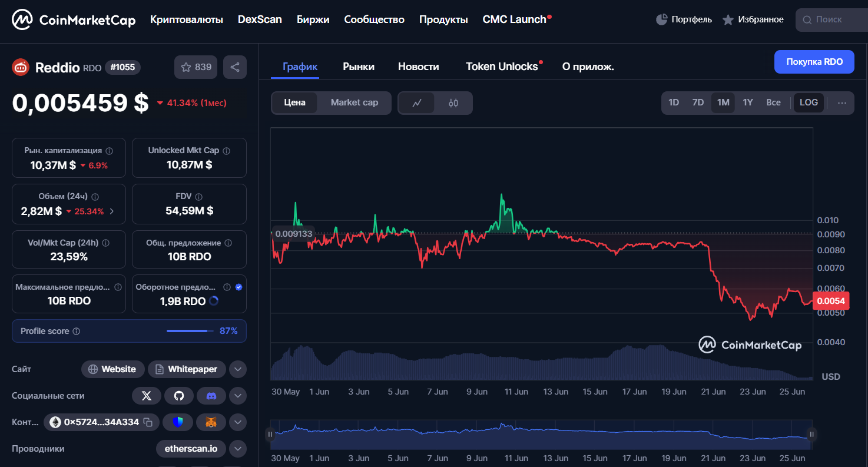Add Reddio to watchlist via star button

pos(196,67)
